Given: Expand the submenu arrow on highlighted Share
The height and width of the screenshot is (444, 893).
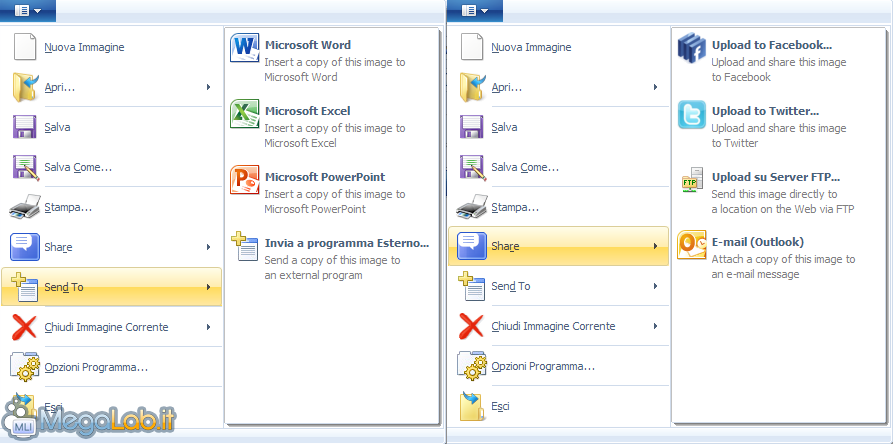Looking at the screenshot, I should click(655, 246).
